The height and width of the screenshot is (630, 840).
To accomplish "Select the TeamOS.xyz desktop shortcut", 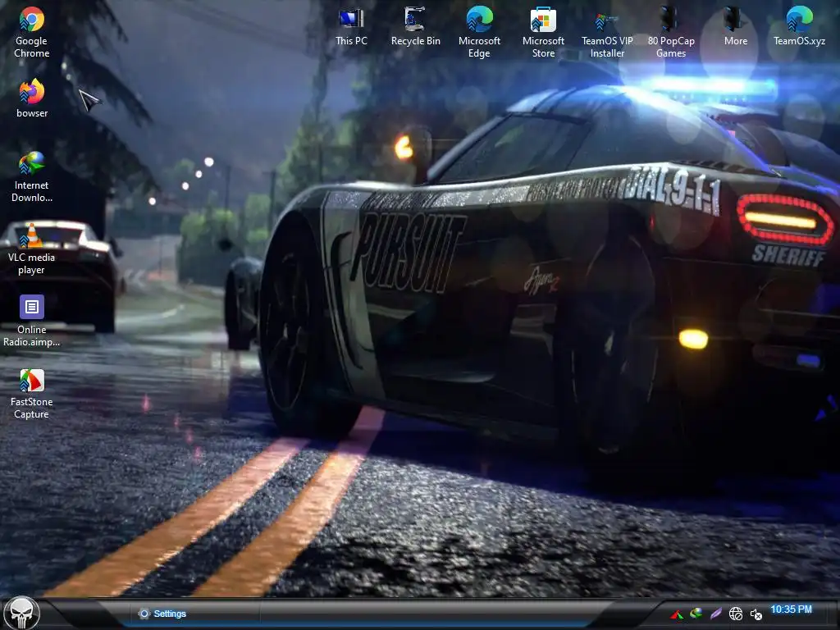I will coord(799,27).
